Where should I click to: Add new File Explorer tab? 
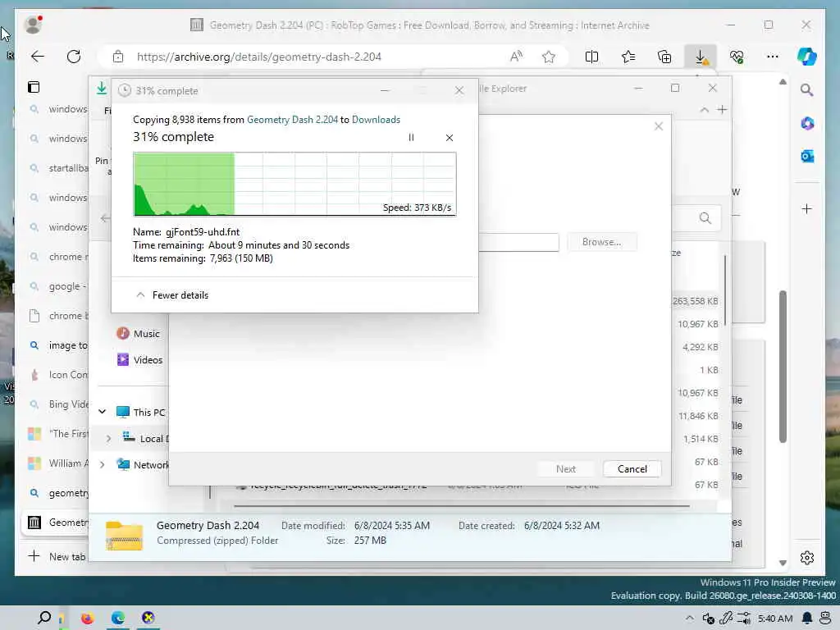click(x=722, y=110)
